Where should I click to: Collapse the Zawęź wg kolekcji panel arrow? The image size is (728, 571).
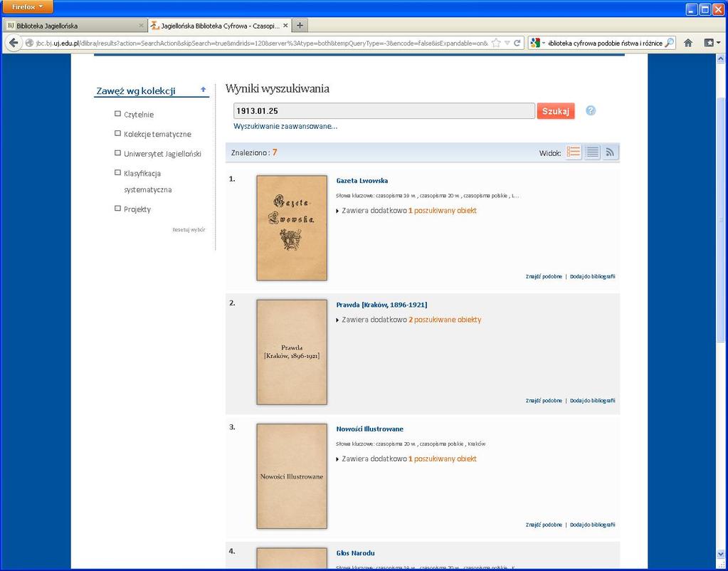point(203,90)
